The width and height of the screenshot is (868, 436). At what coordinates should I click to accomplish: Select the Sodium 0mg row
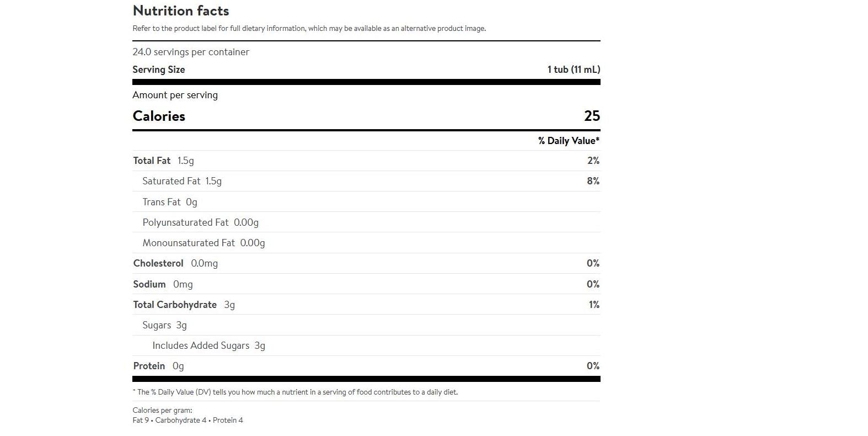click(366, 284)
